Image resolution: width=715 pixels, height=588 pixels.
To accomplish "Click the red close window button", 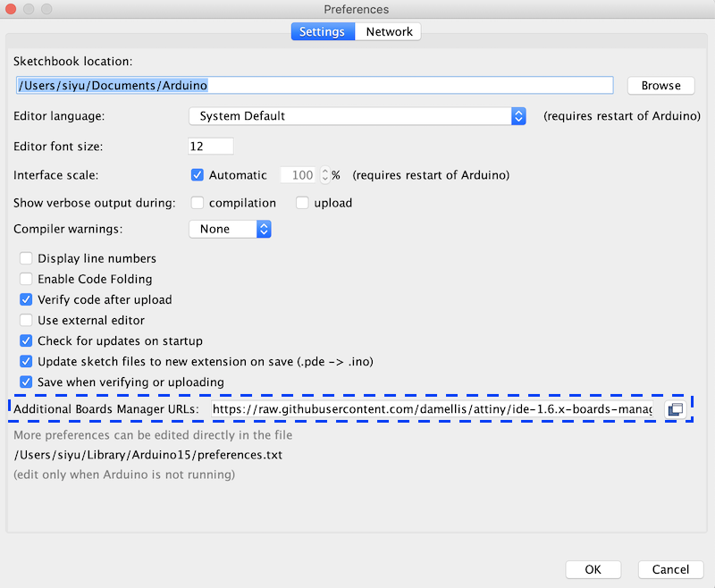I will pyautogui.click(x=11, y=9).
